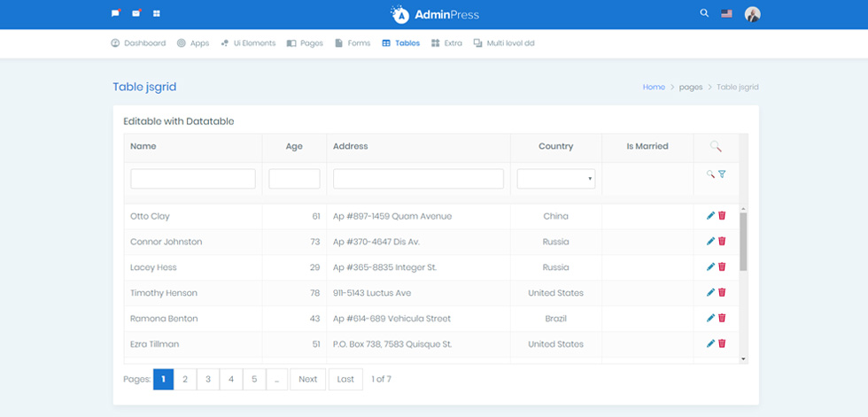Go to page 4
This screenshot has width=868, height=417.
point(231,380)
